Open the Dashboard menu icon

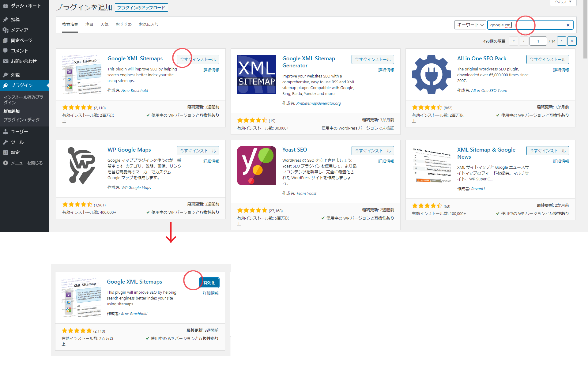(5, 6)
